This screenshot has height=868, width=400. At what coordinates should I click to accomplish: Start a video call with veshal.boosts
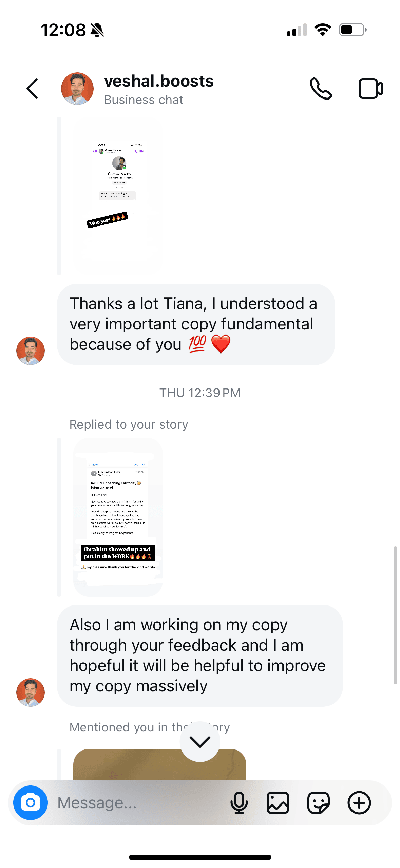(x=370, y=89)
